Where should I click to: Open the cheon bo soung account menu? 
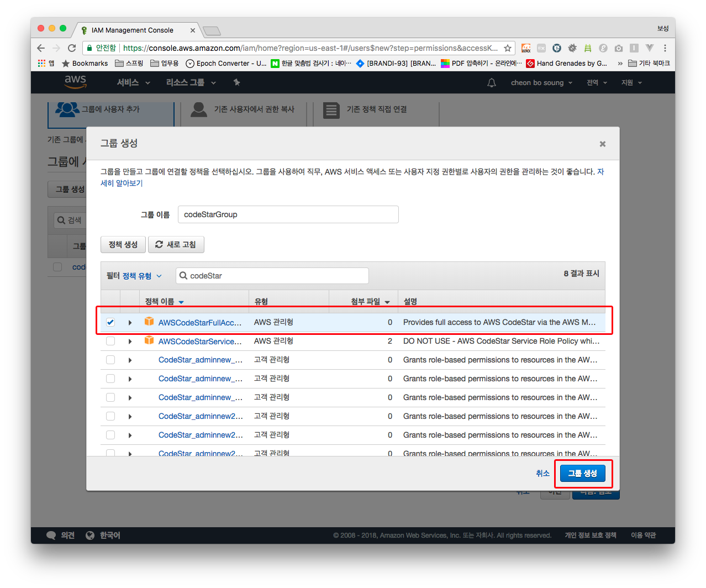(x=541, y=83)
